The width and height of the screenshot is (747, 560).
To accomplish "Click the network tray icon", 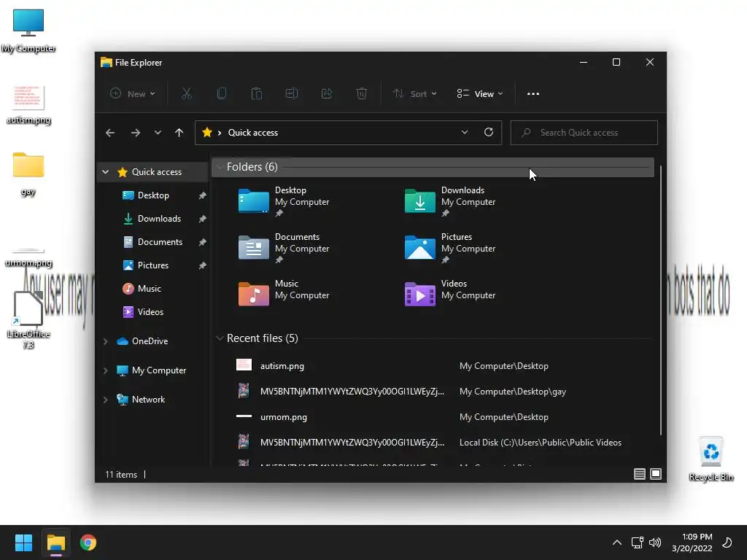I will [x=637, y=542].
